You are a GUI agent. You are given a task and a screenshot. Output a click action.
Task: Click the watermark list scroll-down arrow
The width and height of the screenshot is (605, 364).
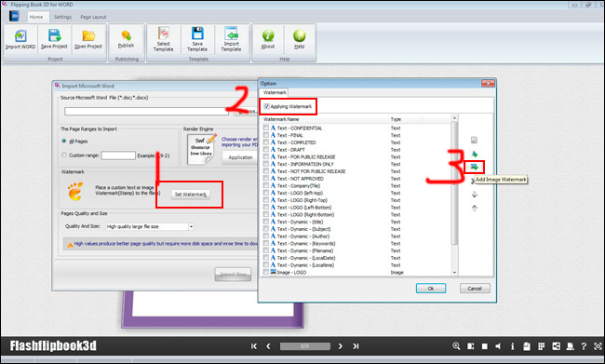(454, 272)
